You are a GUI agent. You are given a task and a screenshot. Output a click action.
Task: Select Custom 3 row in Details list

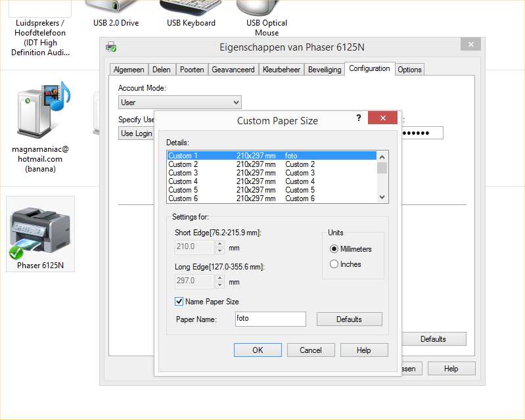(272, 173)
